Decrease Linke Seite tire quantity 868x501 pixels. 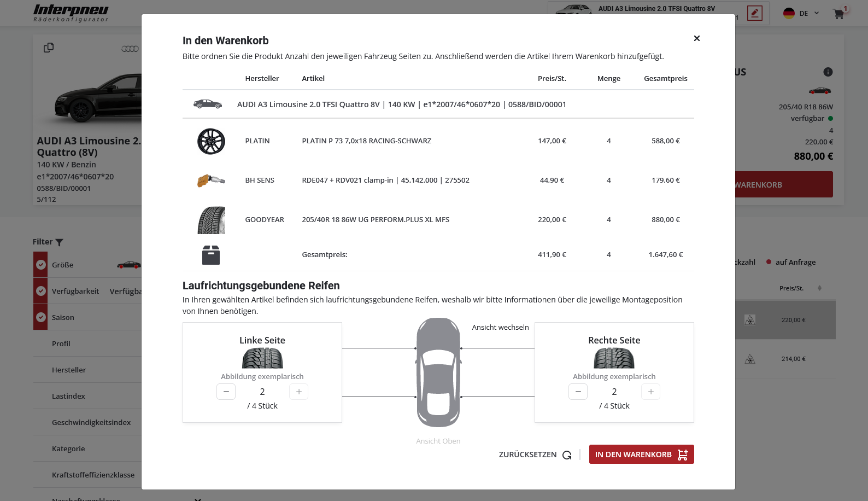click(226, 392)
